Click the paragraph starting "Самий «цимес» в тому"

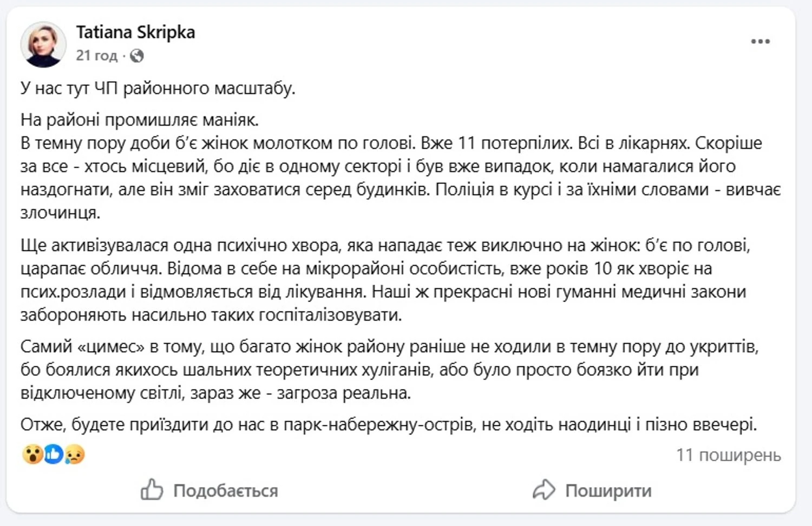pos(389,370)
